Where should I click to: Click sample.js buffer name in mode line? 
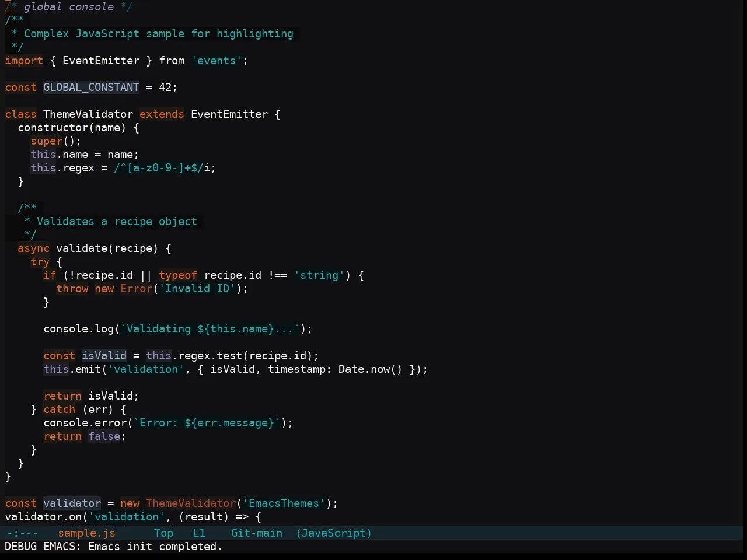[86, 533]
